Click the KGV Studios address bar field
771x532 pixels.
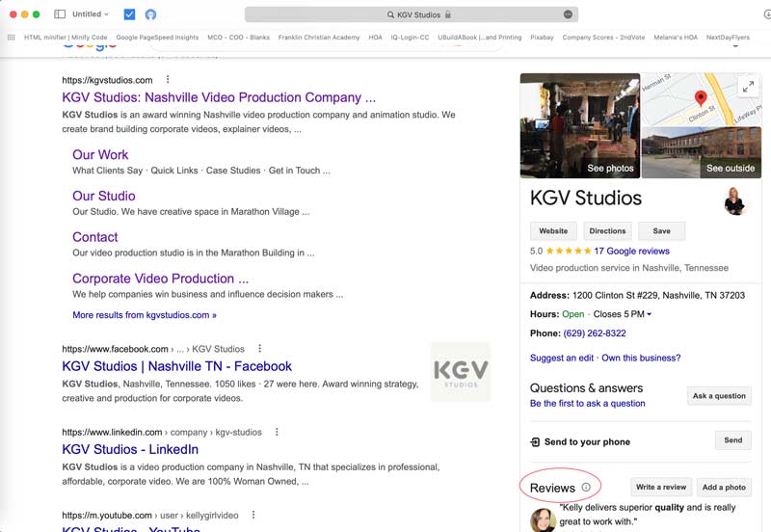[412, 14]
